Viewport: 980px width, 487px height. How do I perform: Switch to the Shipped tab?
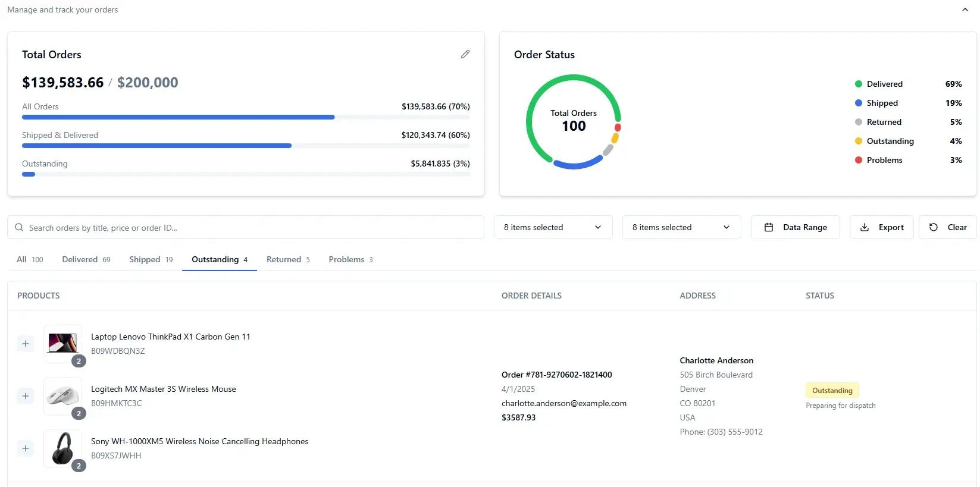[151, 259]
